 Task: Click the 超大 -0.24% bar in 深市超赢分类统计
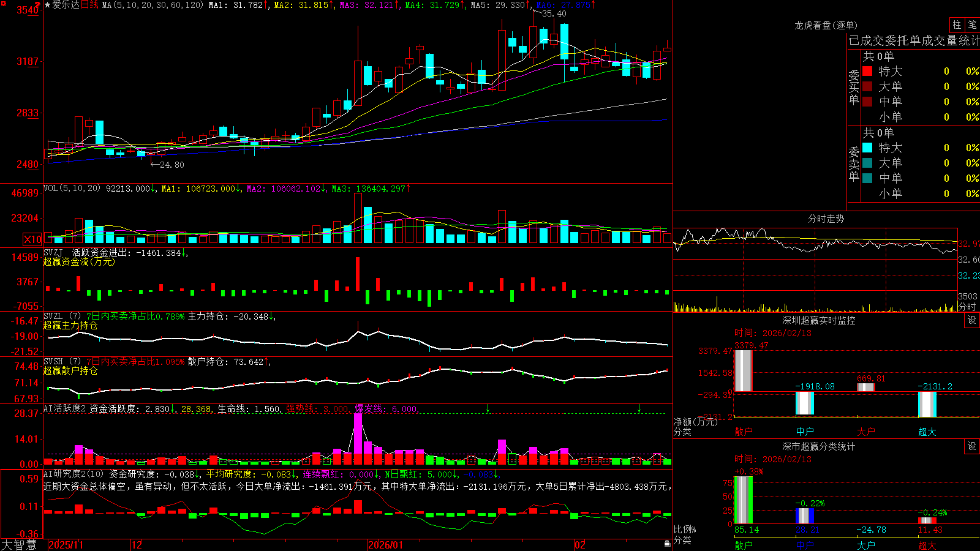[927, 520]
